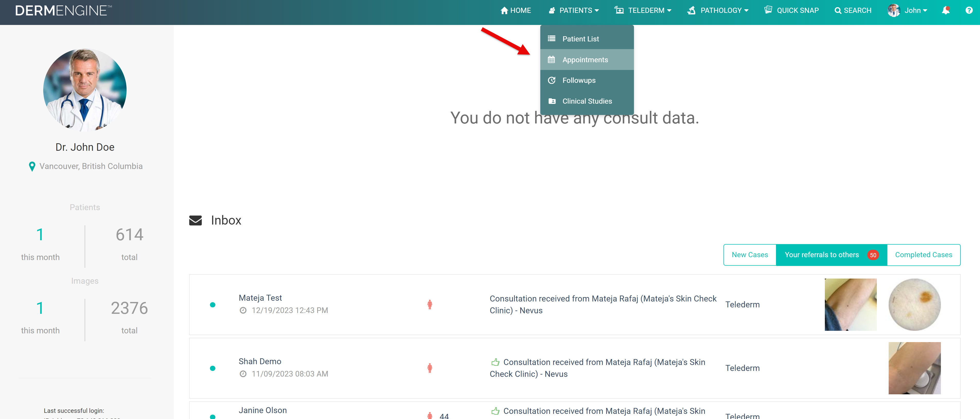Screen dimensions: 980x419
Task: Switch to the New Cases tab
Action: 749,255
